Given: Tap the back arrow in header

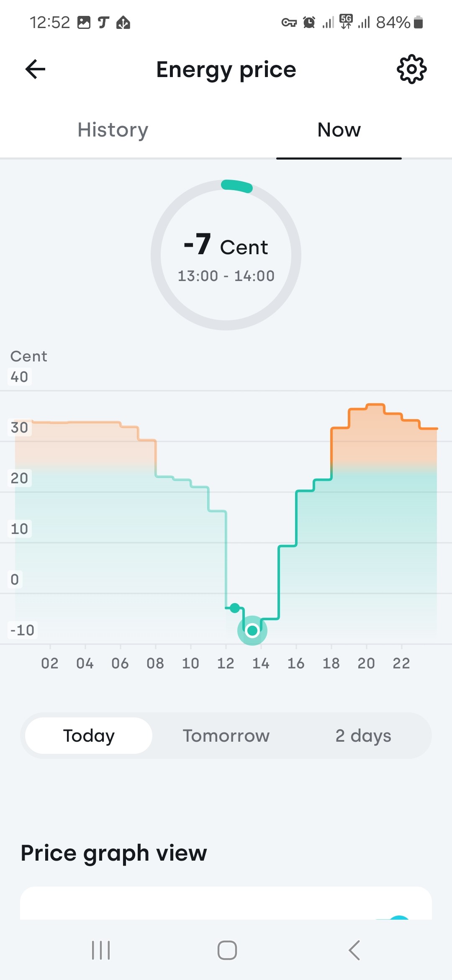Looking at the screenshot, I should (x=36, y=70).
